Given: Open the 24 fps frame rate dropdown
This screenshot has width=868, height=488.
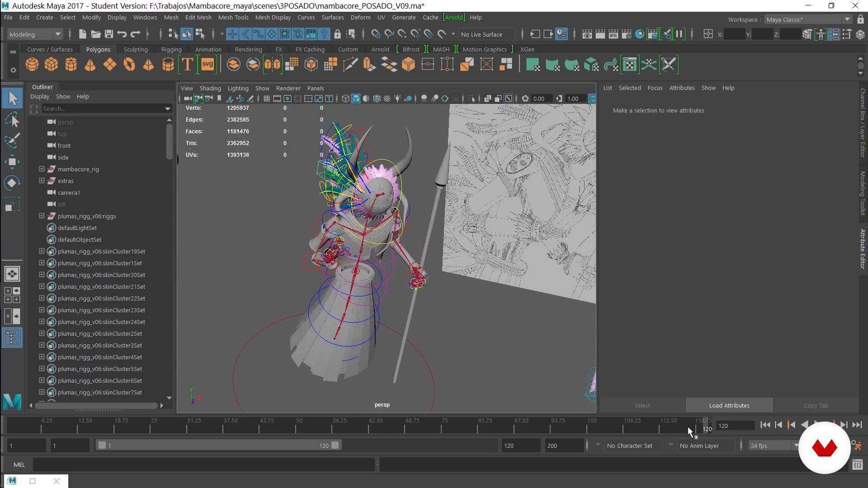Looking at the screenshot, I should click(774, 446).
